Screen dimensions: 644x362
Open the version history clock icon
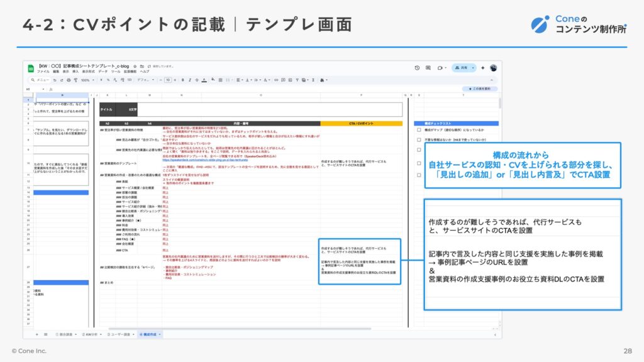tap(417, 68)
